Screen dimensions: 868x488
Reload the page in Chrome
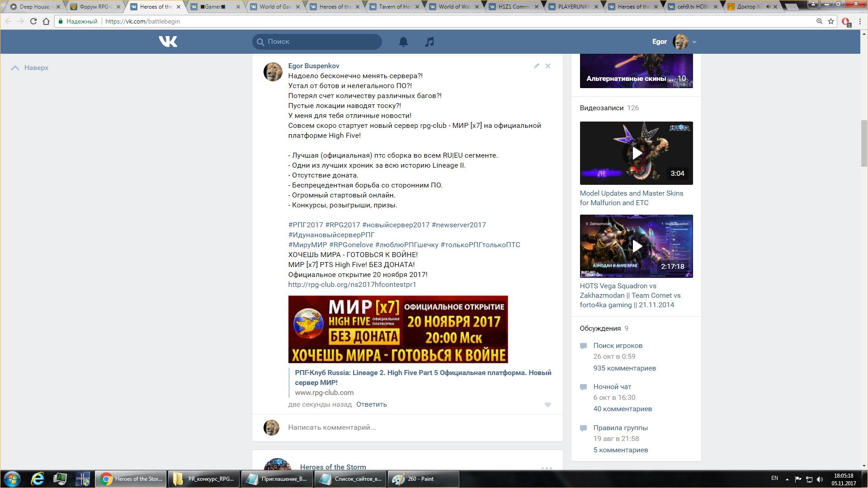33,21
